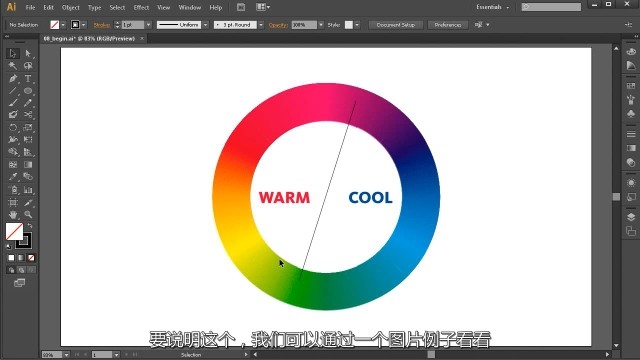The height and width of the screenshot is (360, 640).
Task: Select the Eyedropper tool
Action: tap(13, 177)
